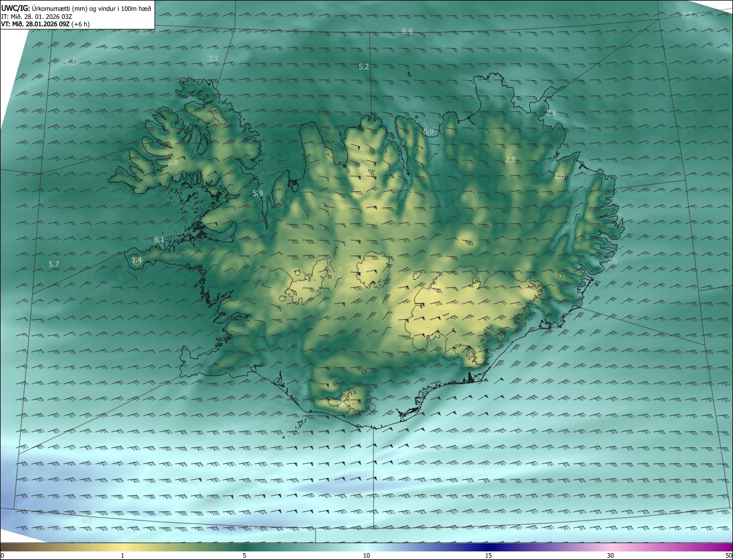Click the 2.8 value over northeast Iceland
The width and height of the screenshot is (733, 560).
pyautogui.click(x=510, y=159)
